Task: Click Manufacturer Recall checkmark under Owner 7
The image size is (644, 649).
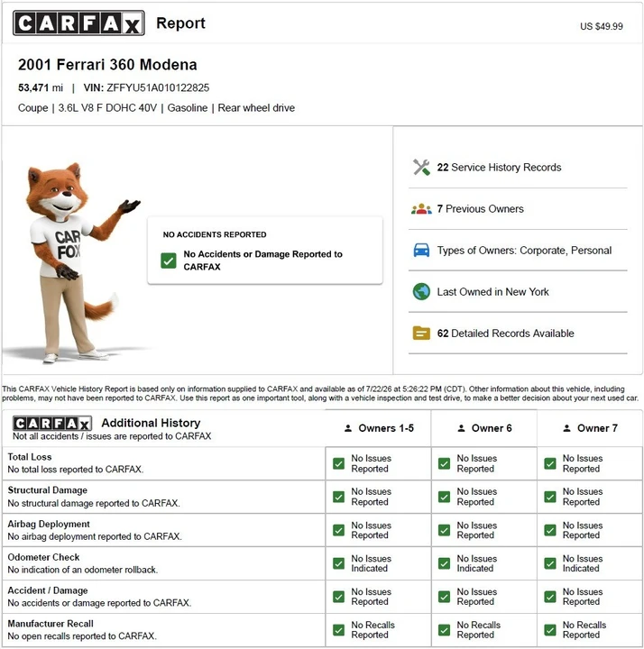Action: [550, 630]
